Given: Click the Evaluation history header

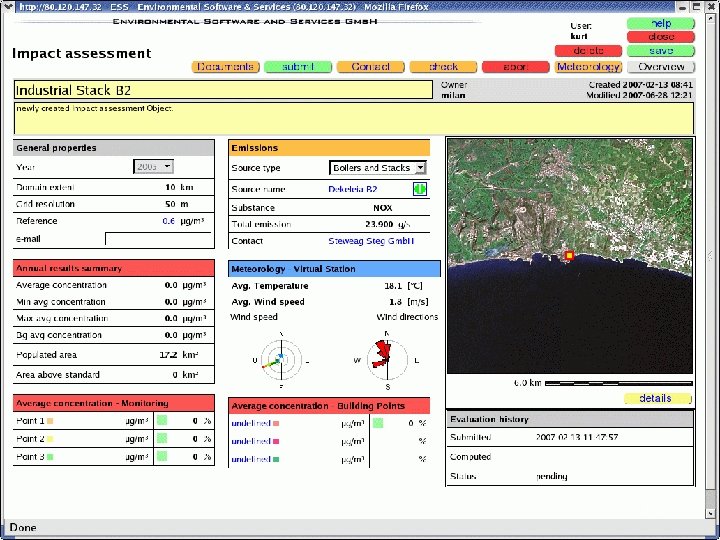Looking at the screenshot, I should (570, 419).
